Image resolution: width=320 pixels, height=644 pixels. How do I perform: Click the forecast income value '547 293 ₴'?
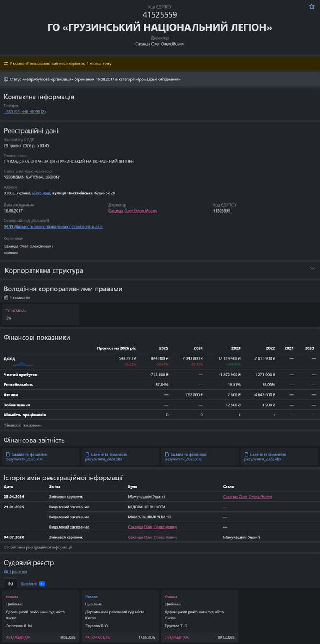pos(127,358)
